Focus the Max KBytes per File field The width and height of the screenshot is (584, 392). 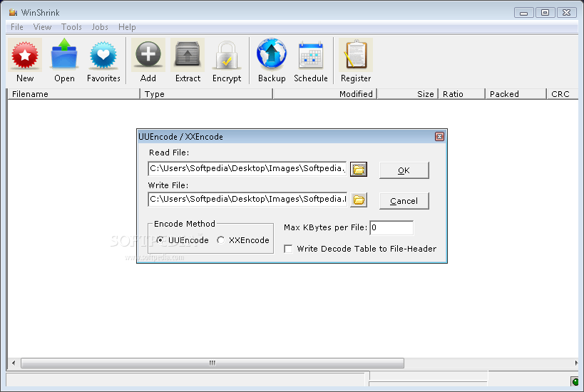(391, 228)
